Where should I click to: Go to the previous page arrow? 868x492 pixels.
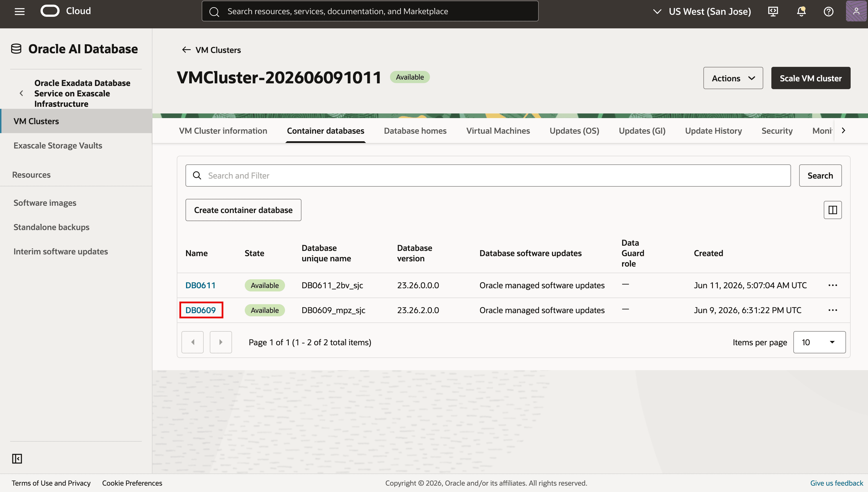click(192, 342)
